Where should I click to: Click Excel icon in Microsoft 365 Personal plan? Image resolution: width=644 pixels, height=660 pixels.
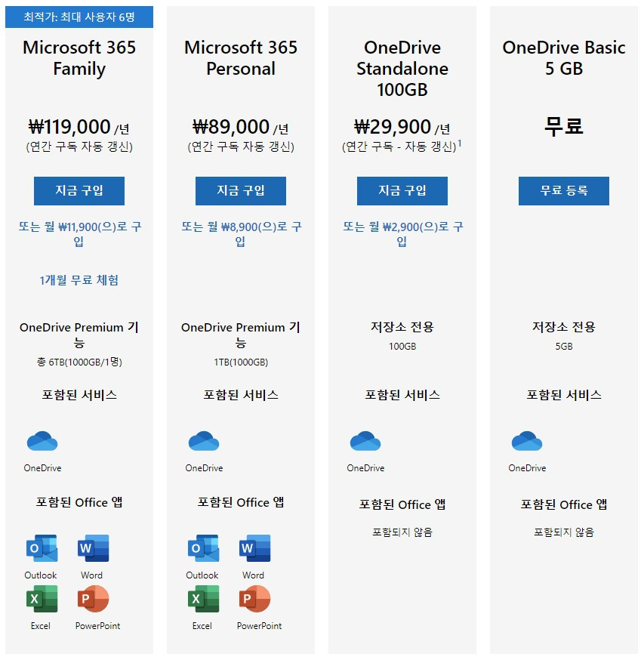click(x=203, y=599)
